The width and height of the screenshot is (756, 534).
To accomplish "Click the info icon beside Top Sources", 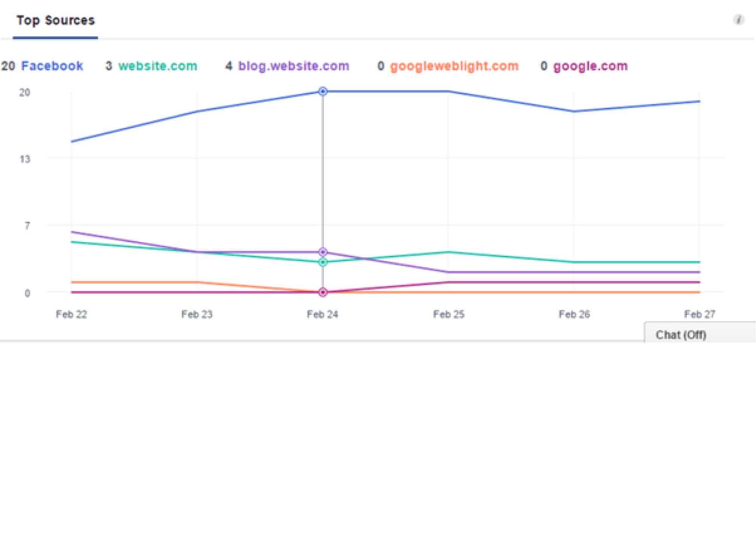I will tap(738, 20).
